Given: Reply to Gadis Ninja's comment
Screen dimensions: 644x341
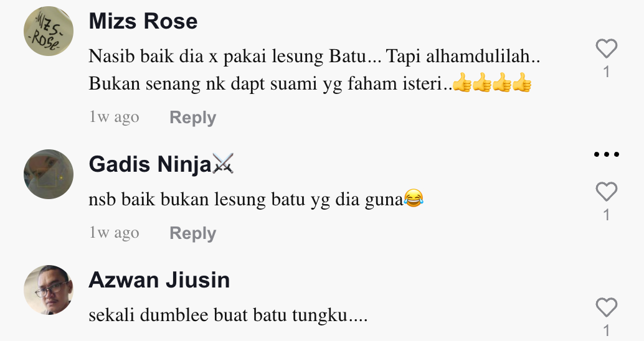Looking at the screenshot, I should click(192, 233).
